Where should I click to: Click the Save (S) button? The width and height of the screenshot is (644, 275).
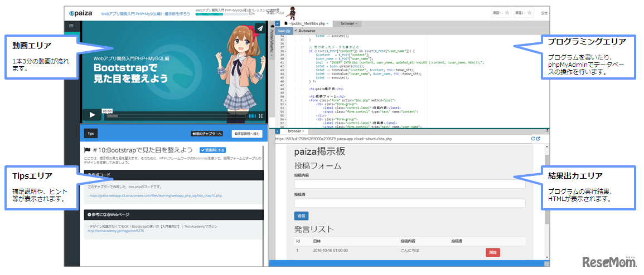[284, 31]
